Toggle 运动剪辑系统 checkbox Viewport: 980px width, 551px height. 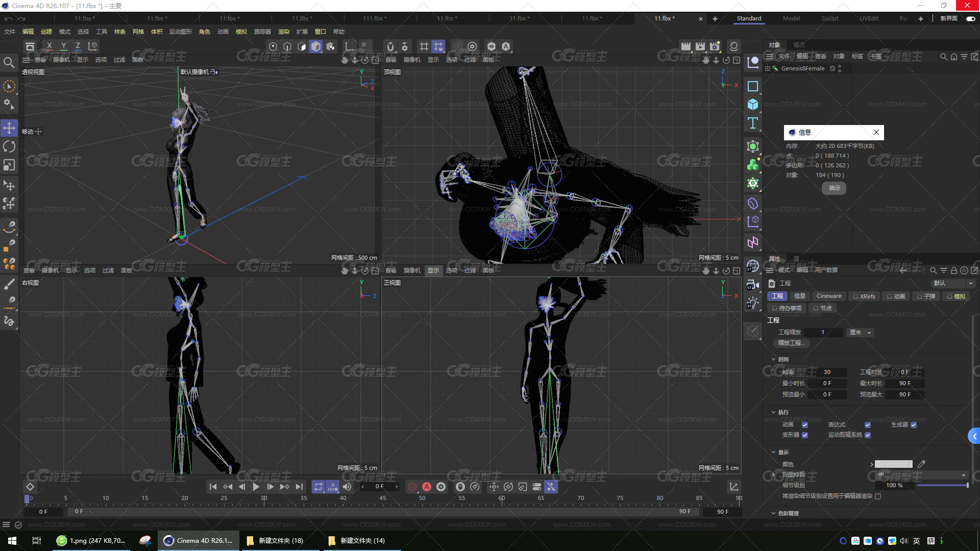coord(869,435)
